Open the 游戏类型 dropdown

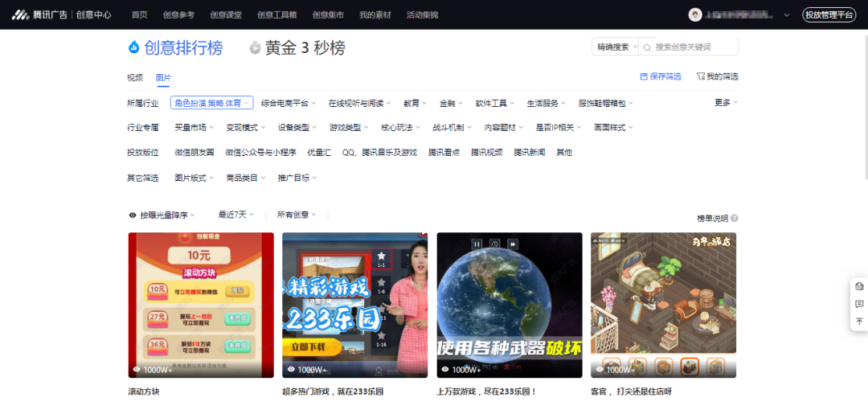pyautogui.click(x=349, y=128)
